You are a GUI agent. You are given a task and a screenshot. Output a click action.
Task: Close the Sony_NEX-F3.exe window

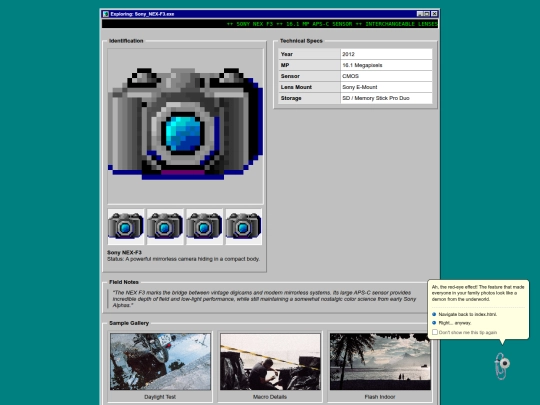434,14
